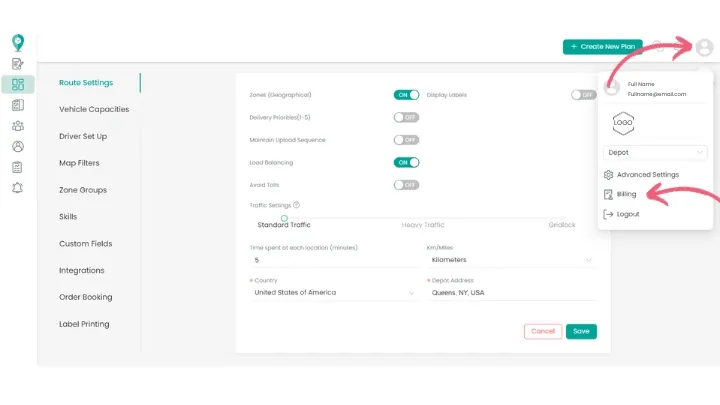Turn off Zones (Geographical) toggle
Screen dimensions: 720x405
coord(406,95)
